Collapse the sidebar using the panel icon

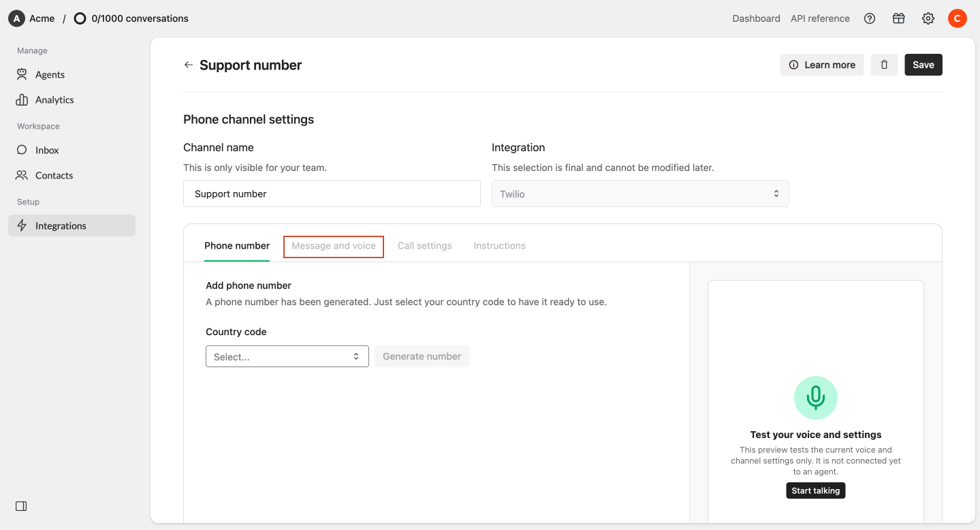[x=21, y=506]
